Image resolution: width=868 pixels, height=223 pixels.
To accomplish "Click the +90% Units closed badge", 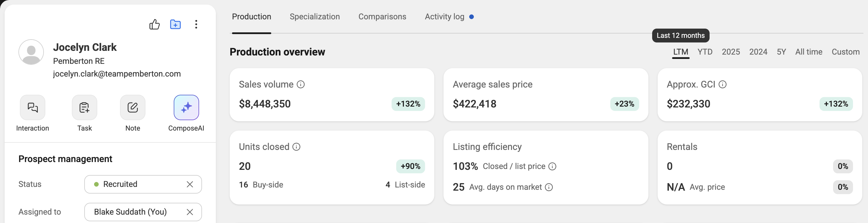I will click(x=410, y=166).
